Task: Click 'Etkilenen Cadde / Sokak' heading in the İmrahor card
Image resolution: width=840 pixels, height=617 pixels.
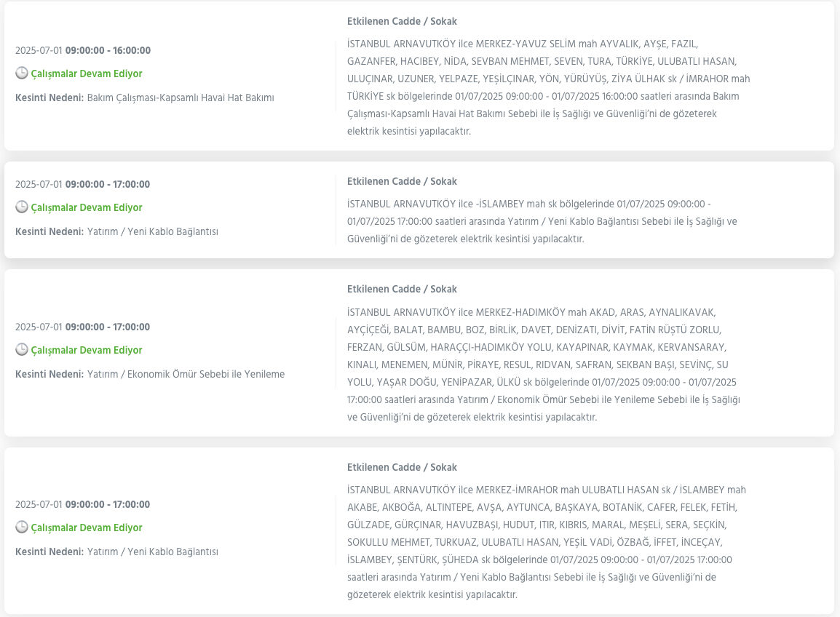Action: (402, 467)
